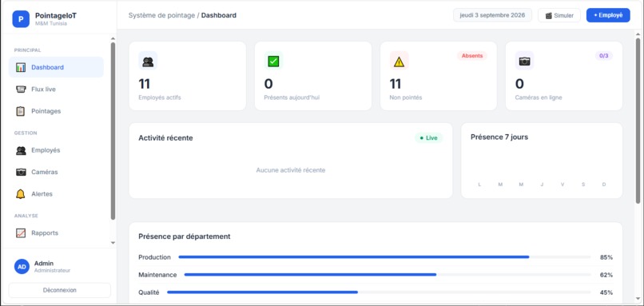Click the 'Employés actifs' label
This screenshot has width=644, height=306.
[x=160, y=97]
